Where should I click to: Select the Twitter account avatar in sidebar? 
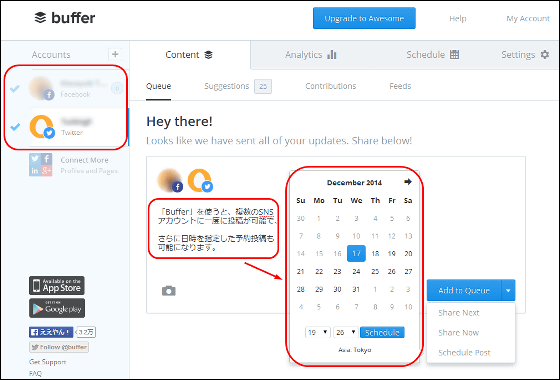pyautogui.click(x=42, y=126)
